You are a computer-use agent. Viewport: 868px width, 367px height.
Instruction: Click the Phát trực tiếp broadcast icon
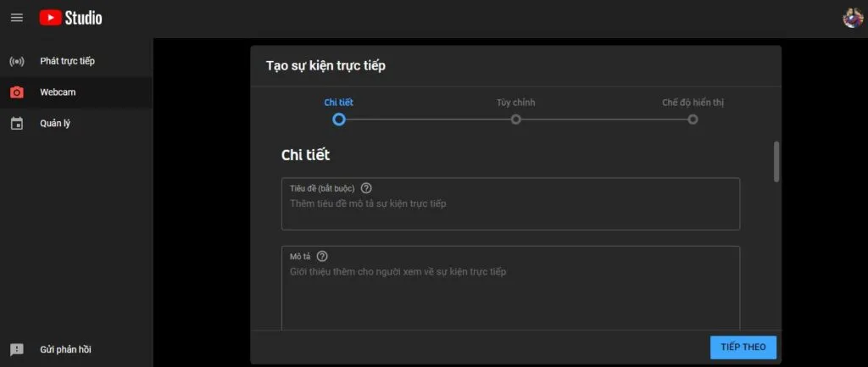(x=17, y=61)
